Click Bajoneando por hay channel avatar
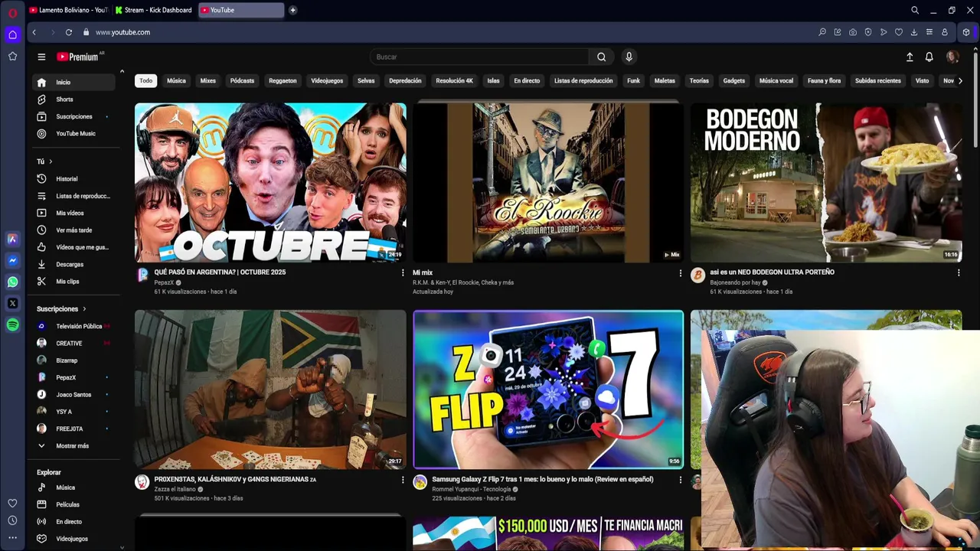The image size is (980, 551). [697, 275]
